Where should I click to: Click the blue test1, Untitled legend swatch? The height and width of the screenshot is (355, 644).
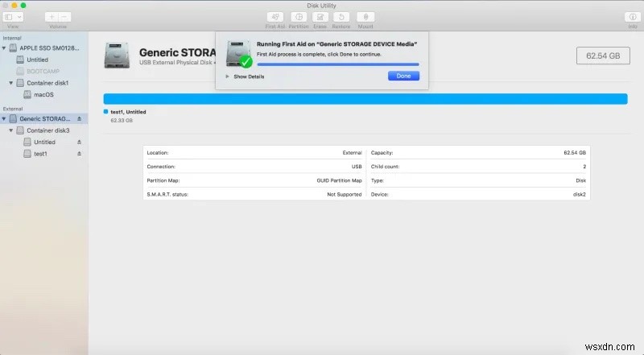pos(106,111)
